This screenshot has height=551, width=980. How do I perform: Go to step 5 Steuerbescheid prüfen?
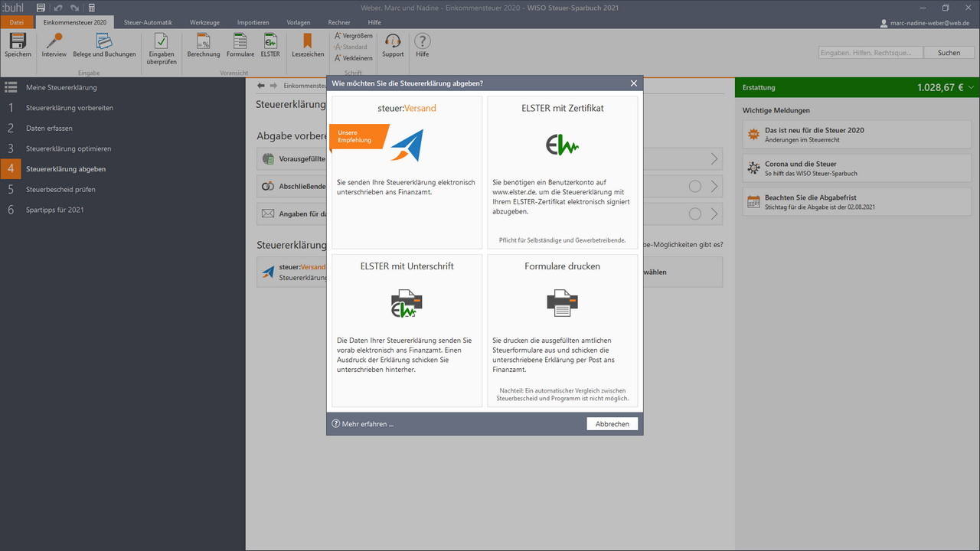[122, 189]
